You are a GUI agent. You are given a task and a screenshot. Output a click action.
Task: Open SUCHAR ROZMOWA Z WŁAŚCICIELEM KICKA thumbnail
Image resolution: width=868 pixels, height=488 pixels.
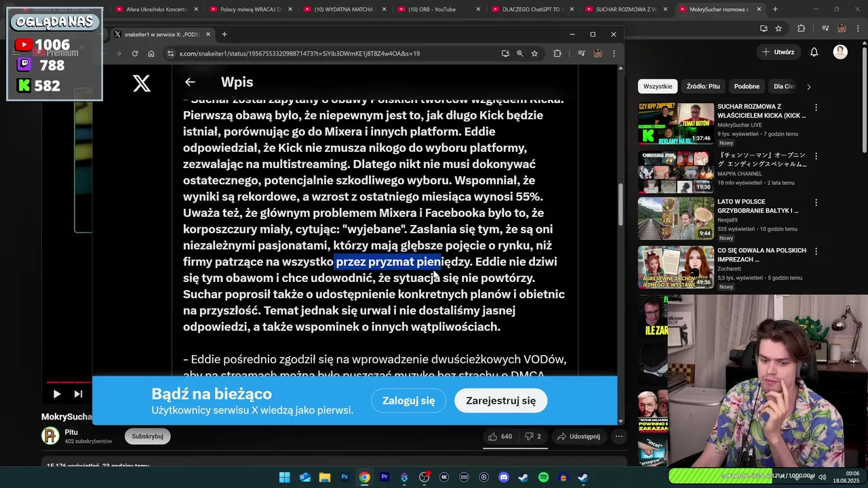click(x=675, y=123)
